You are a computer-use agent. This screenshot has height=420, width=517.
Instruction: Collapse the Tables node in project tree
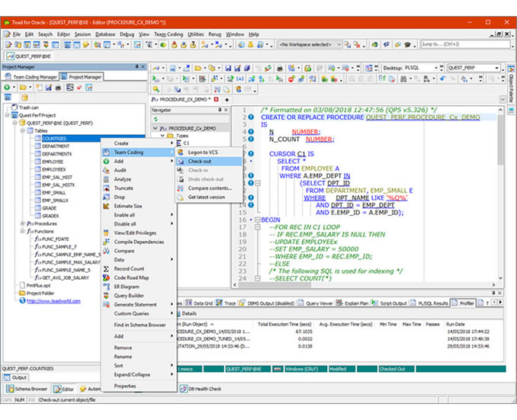[23, 130]
